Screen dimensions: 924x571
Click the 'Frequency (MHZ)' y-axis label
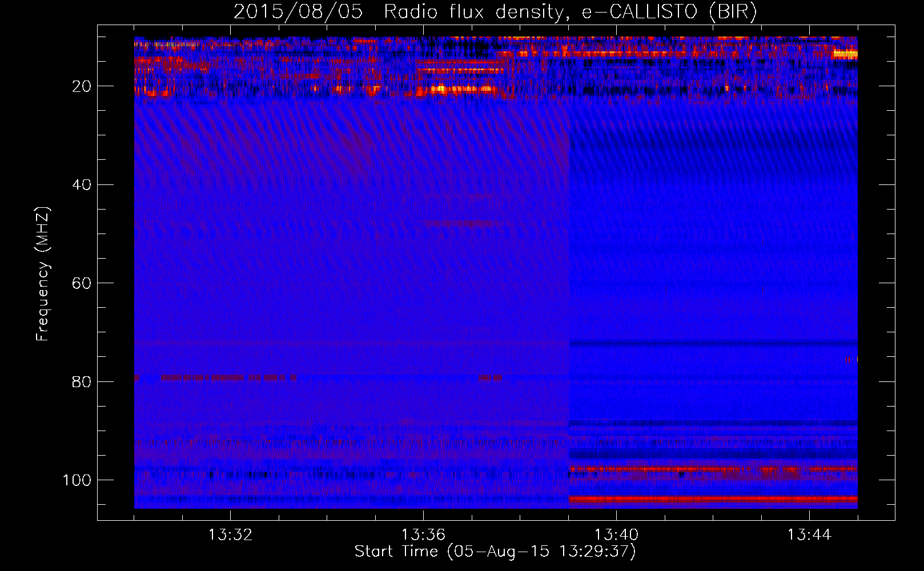(43, 274)
